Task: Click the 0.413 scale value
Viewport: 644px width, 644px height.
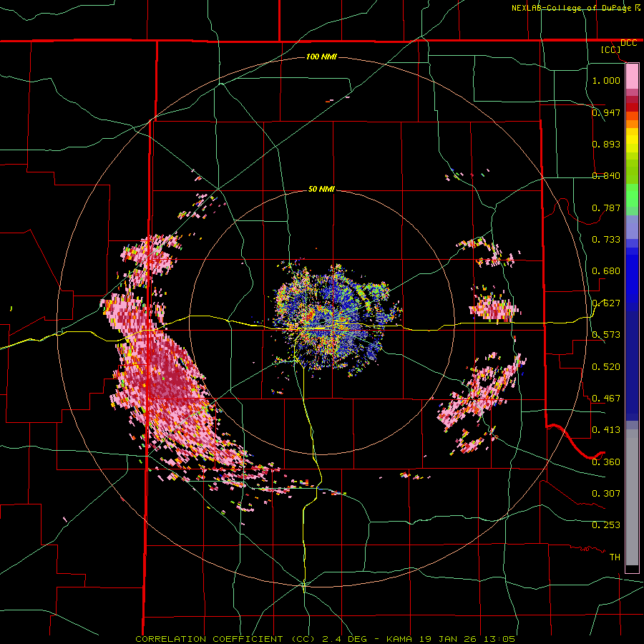Action: point(606,430)
